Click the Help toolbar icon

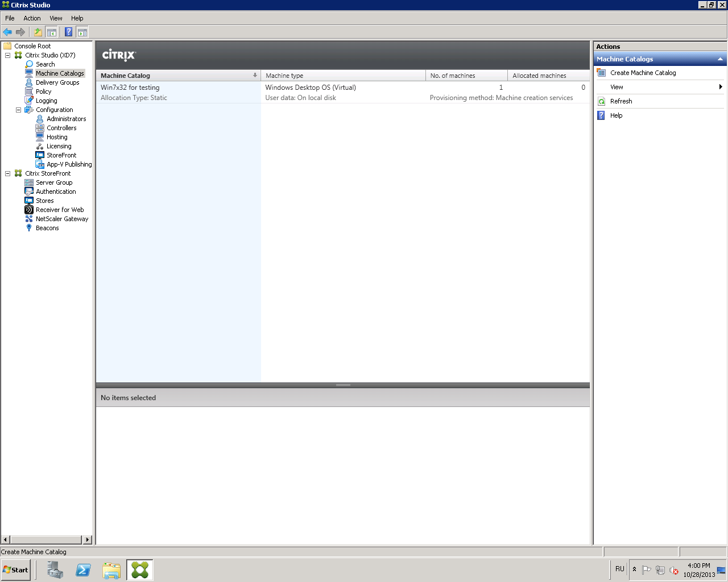click(69, 32)
